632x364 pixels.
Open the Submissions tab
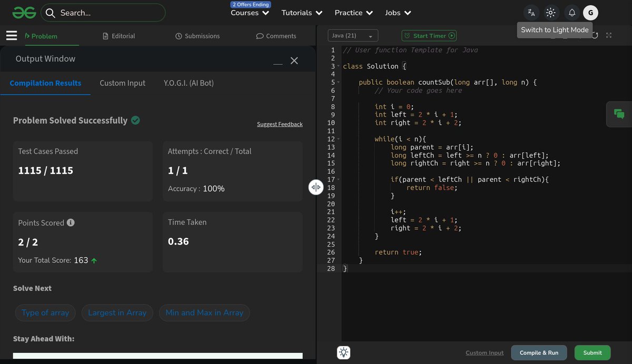(x=197, y=36)
